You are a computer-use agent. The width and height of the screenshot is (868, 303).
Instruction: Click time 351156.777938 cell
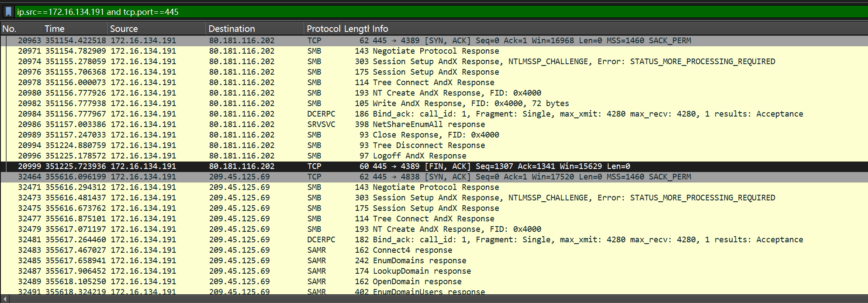pos(76,103)
